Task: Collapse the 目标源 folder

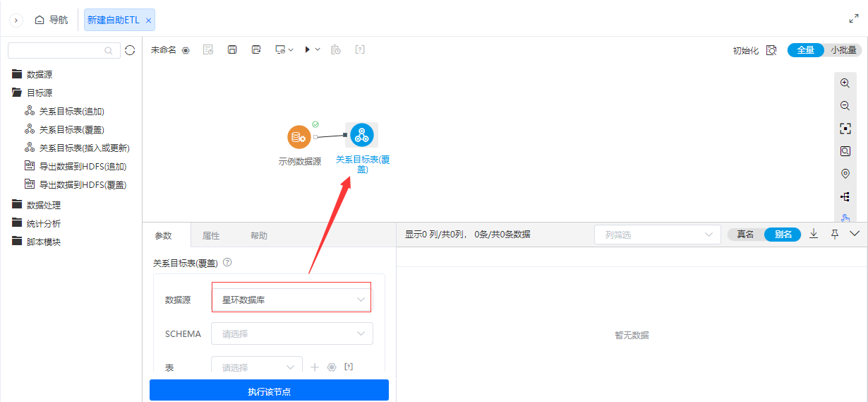Action: tap(32, 93)
